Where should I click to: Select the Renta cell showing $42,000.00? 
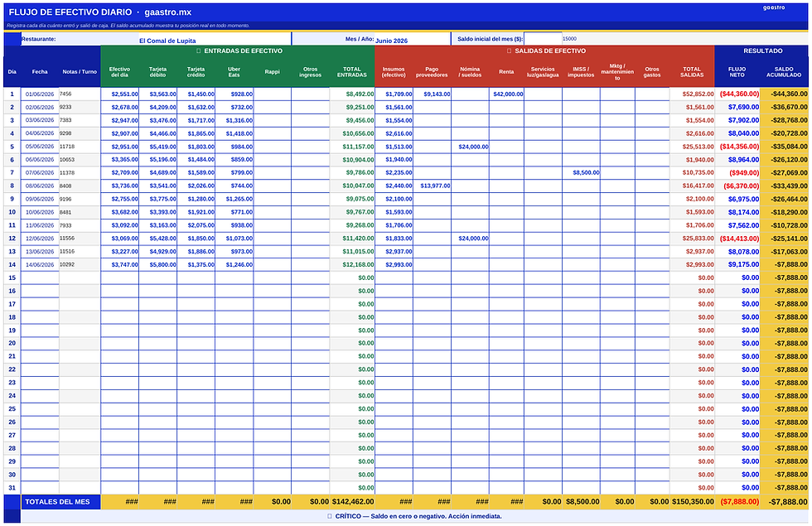(506, 94)
